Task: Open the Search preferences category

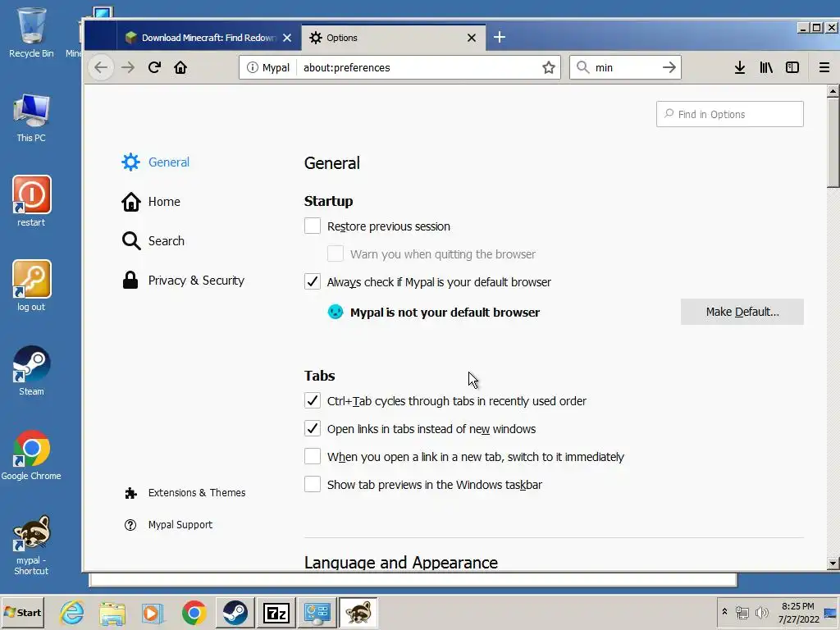Action: click(x=153, y=241)
